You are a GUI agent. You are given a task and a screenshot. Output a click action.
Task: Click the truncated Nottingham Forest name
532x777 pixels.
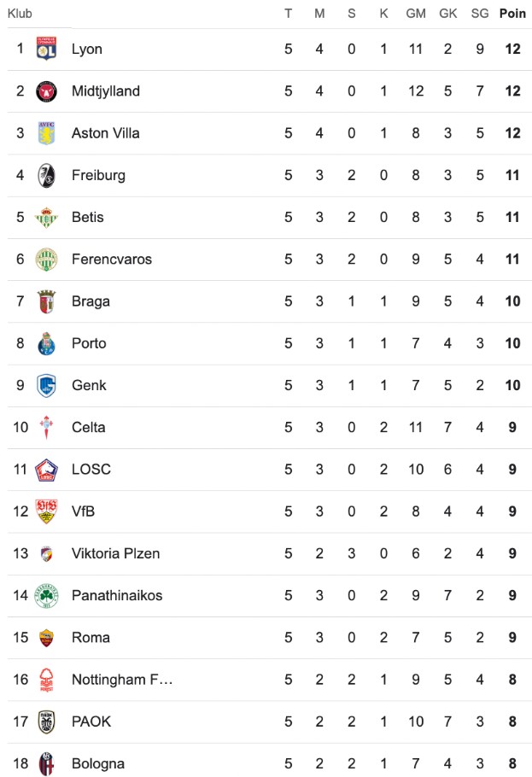click(122, 680)
